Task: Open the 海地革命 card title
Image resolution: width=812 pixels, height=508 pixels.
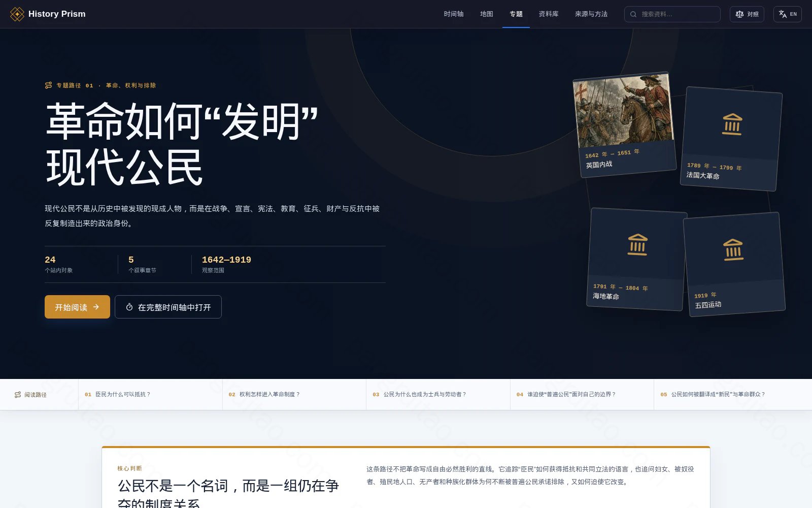Action: pyautogui.click(x=606, y=296)
